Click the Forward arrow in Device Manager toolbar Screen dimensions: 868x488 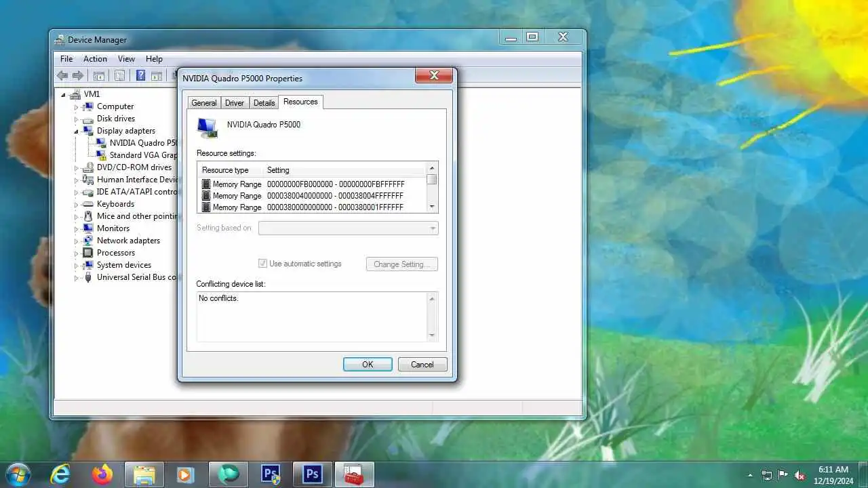[x=78, y=76]
